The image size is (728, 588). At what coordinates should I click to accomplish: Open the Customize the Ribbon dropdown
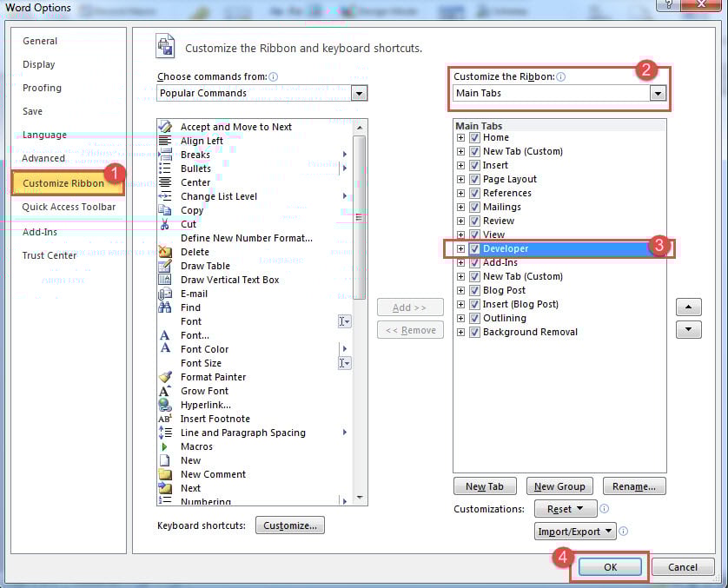point(658,92)
